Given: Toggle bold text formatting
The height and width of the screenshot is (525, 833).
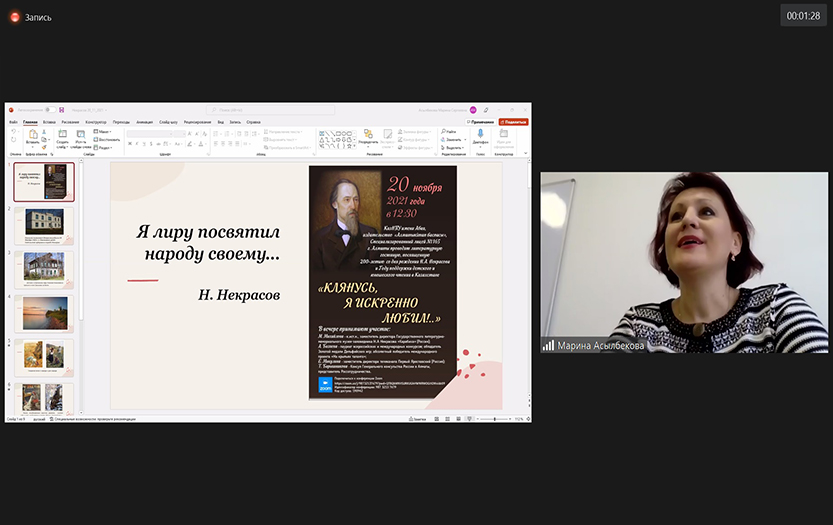Looking at the screenshot, I should [130, 143].
